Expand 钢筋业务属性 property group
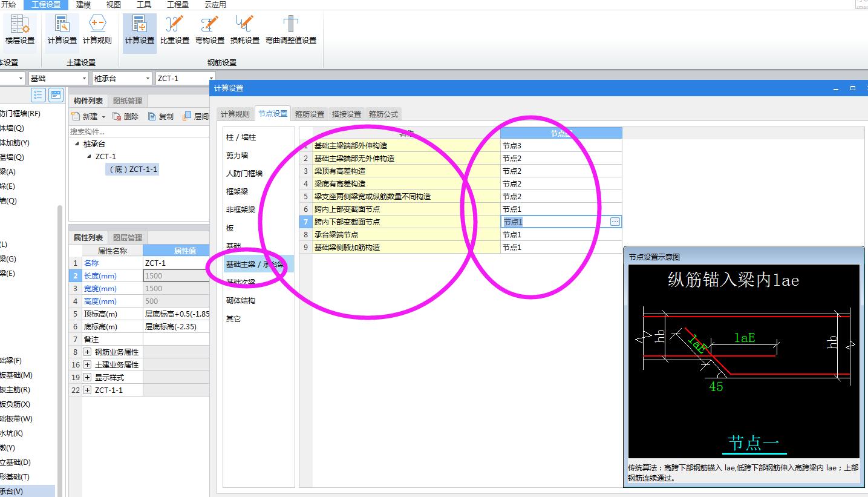868x497 pixels. tap(87, 352)
